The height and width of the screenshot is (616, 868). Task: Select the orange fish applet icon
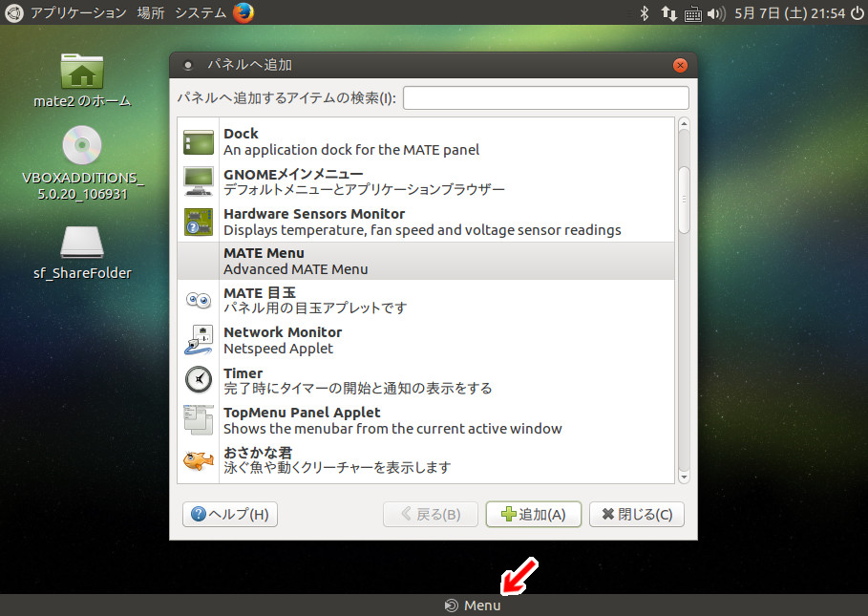tap(199, 460)
